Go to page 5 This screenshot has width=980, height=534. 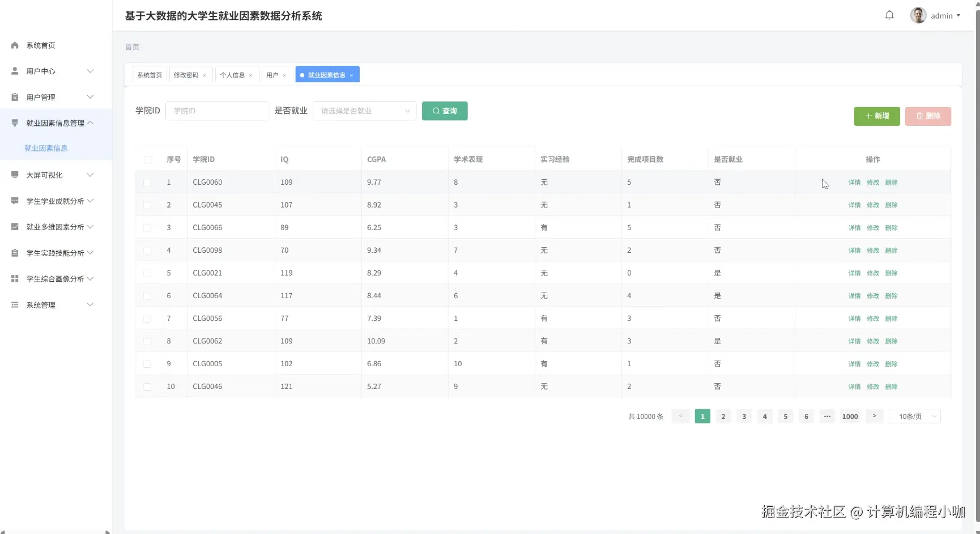pos(786,416)
